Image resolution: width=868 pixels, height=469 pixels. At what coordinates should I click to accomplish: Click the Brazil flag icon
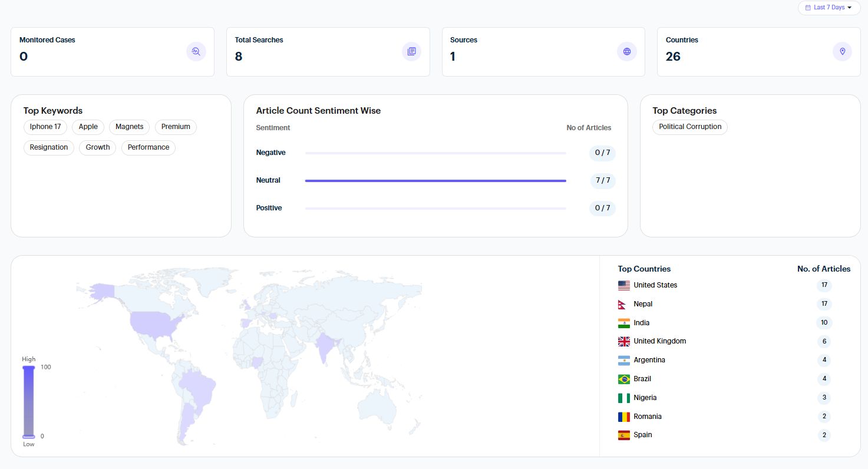coord(624,379)
